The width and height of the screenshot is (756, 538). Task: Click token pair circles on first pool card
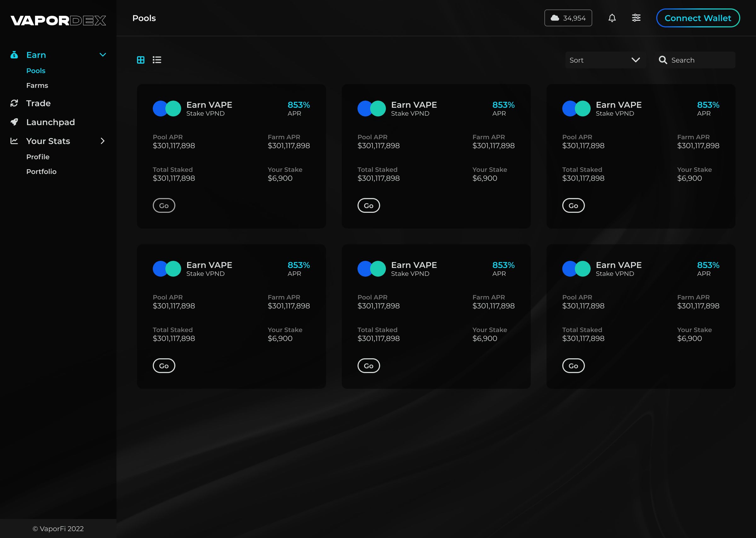(167, 109)
